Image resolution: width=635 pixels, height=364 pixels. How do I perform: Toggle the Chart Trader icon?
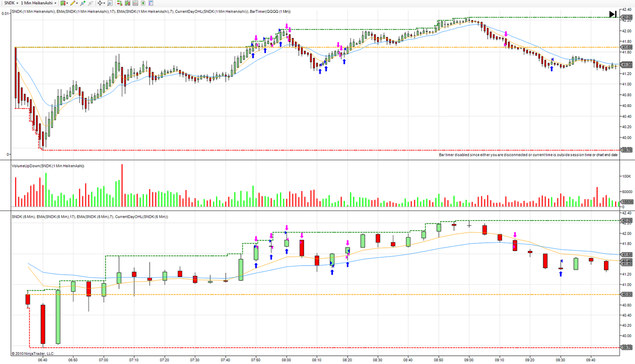pos(119,3)
